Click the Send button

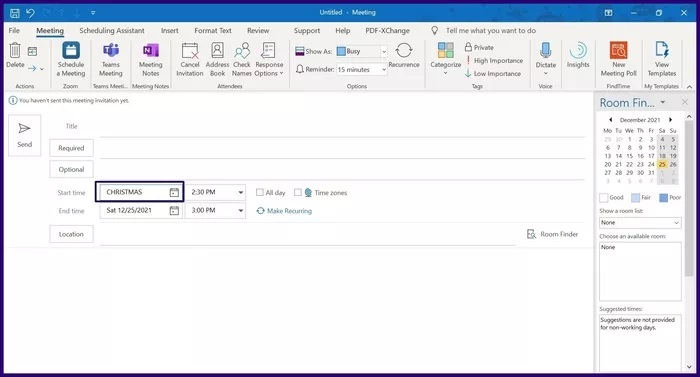pyautogui.click(x=25, y=135)
